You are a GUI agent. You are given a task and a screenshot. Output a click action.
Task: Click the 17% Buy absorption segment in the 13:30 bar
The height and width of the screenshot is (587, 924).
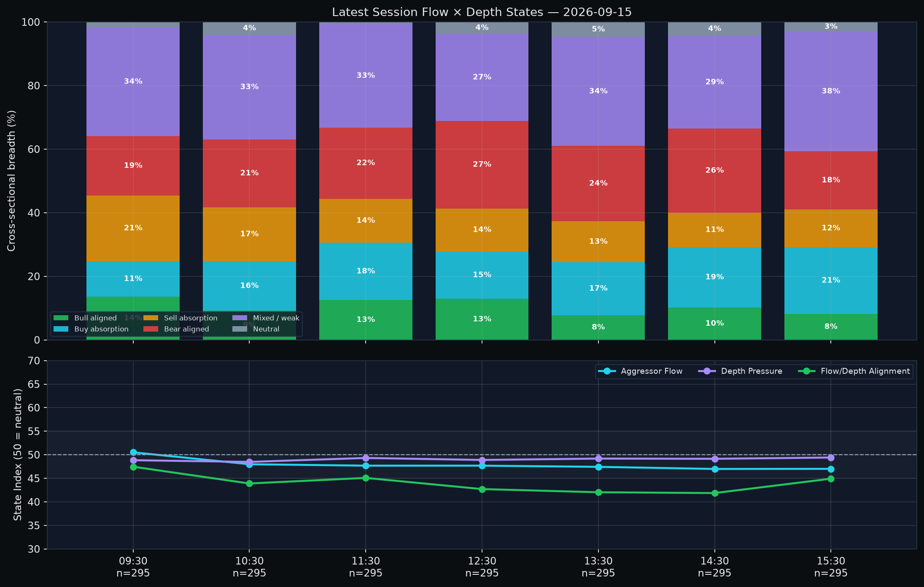click(598, 288)
